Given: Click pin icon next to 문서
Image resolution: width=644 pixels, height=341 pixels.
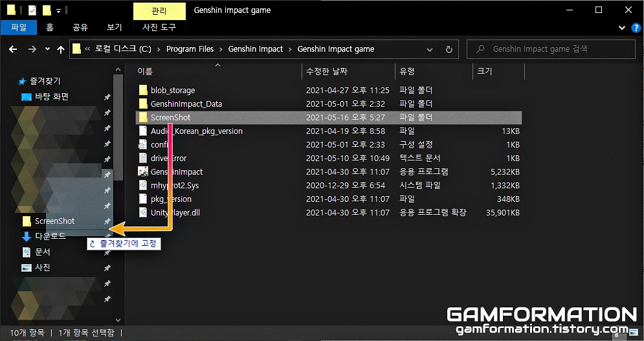Looking at the screenshot, I should (107, 252).
